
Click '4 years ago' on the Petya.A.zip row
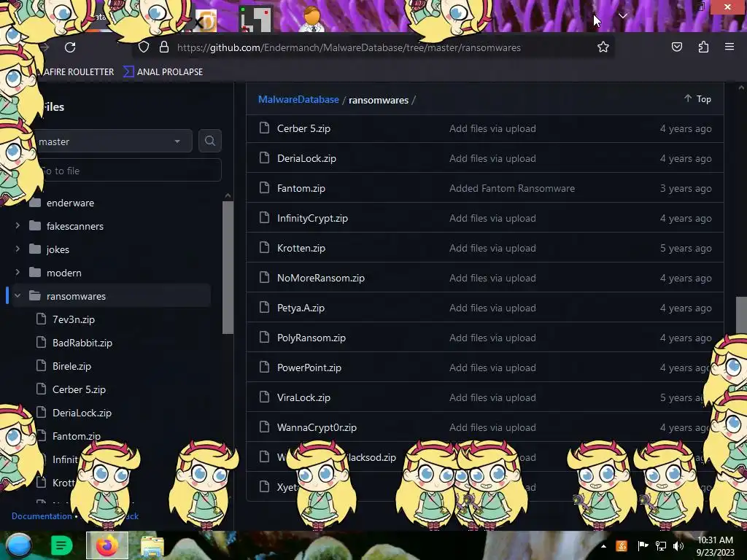[x=686, y=308]
